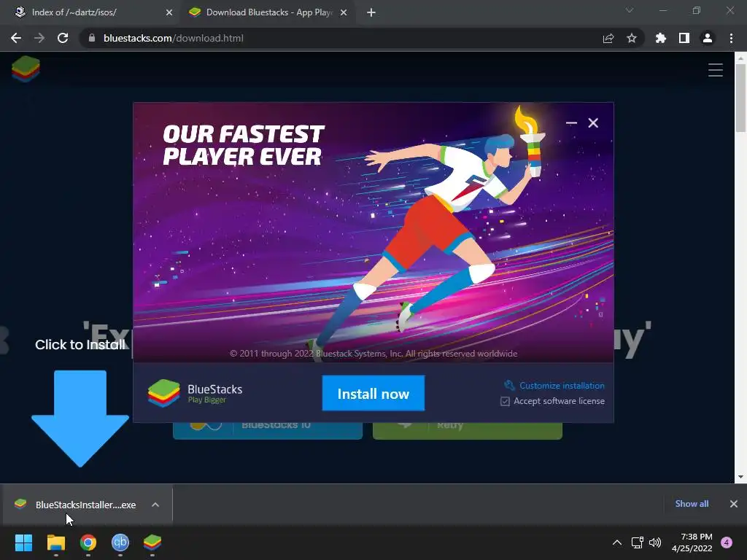Image resolution: width=747 pixels, height=560 pixels.
Task: Open BlueStacks from taskbar
Action: pyautogui.click(x=152, y=542)
